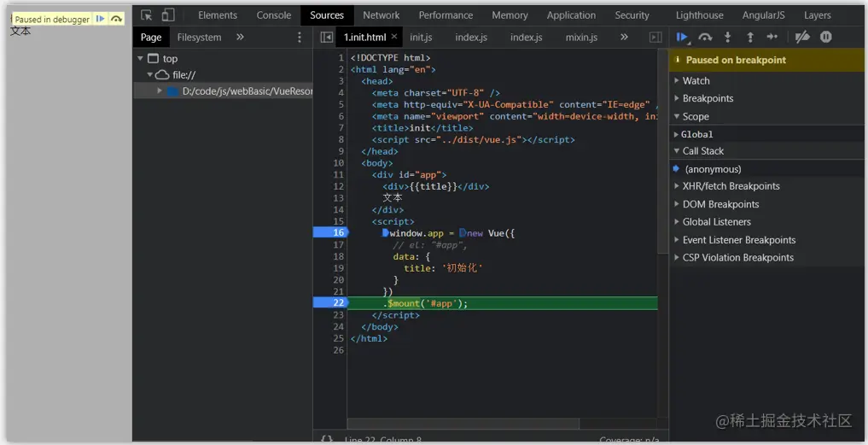Image resolution: width=868 pixels, height=445 pixels.
Task: Click resume icon in page paused overlay
Action: coord(100,19)
